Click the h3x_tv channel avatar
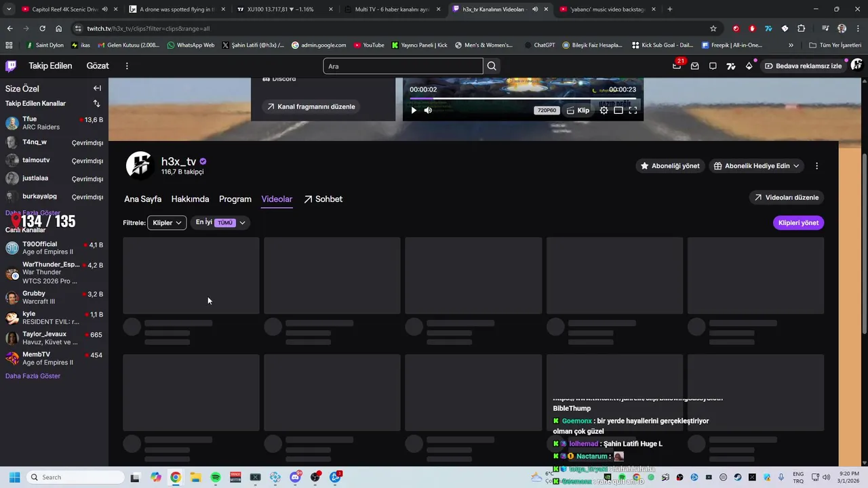The image size is (868, 488). pos(140,165)
